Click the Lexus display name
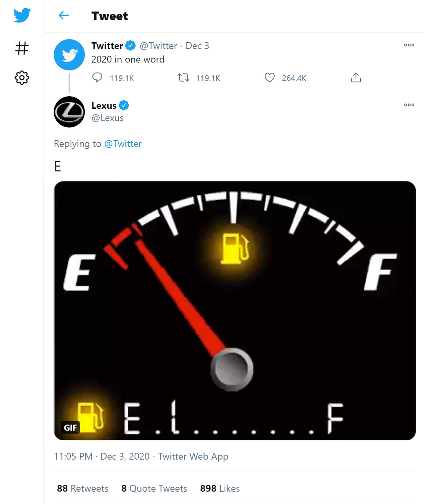The width and height of the screenshot is (424, 504). point(104,106)
